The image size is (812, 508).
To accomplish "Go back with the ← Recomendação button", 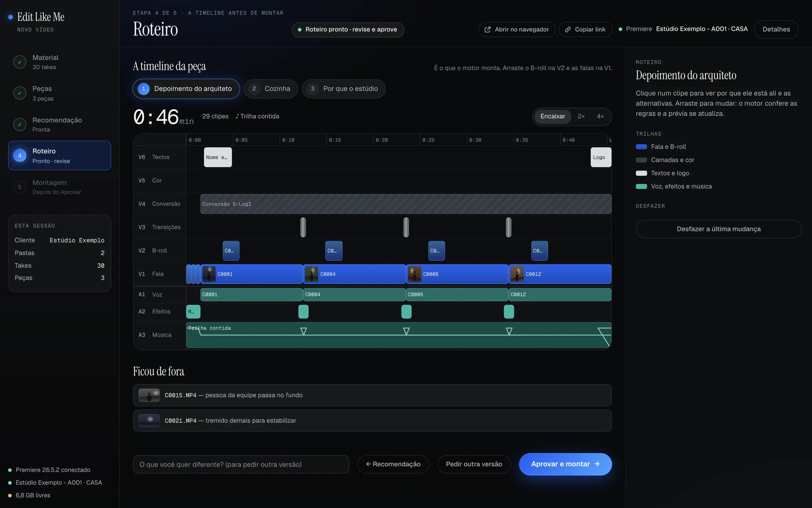I will 393,464.
